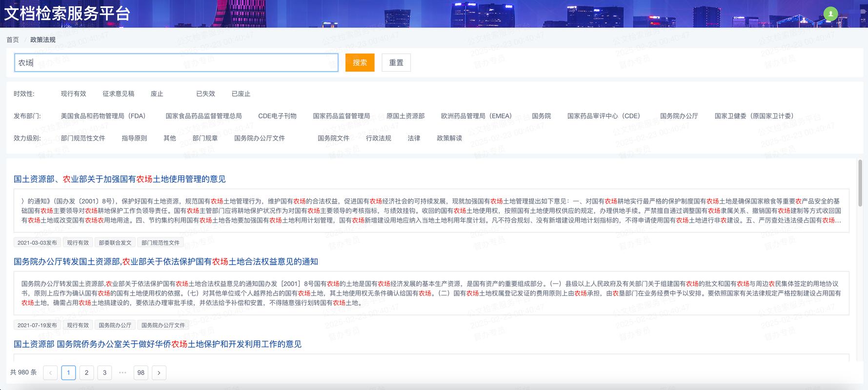This screenshot has height=390, width=868.
Task: Go to page 3 in pagination
Action: tap(104, 373)
